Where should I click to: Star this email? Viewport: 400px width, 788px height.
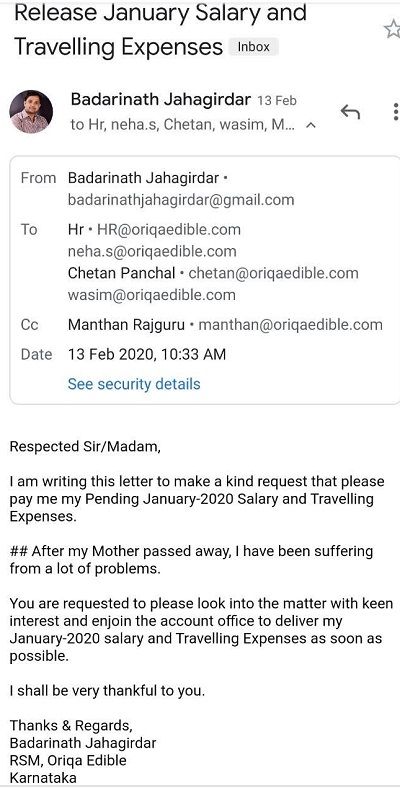point(392,30)
